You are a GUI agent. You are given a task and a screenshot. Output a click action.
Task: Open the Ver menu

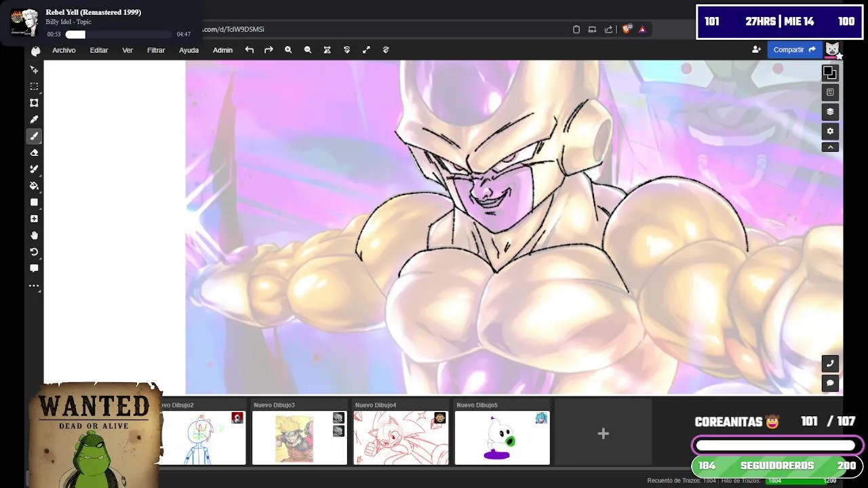point(127,50)
